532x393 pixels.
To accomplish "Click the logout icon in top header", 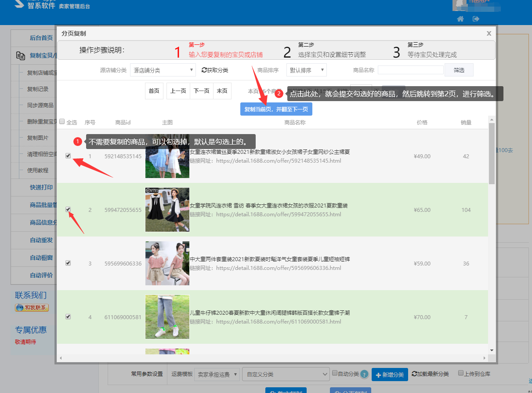I will click(476, 19).
